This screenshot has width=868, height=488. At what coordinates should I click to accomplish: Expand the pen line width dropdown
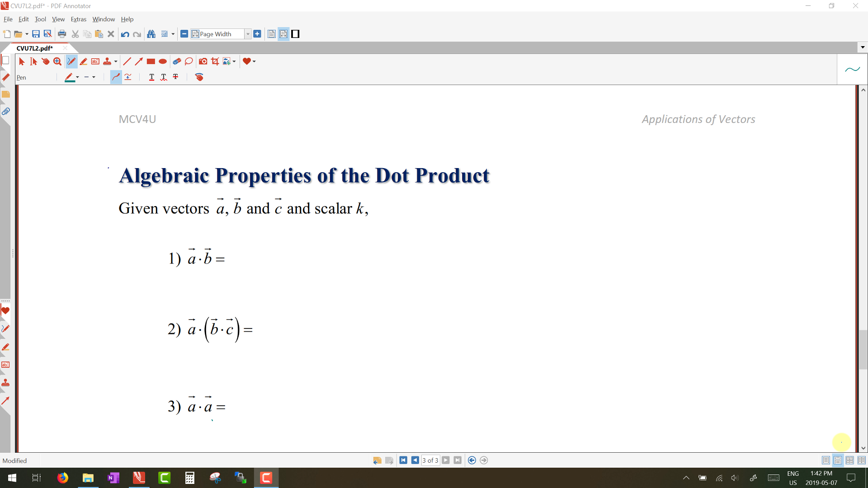(94, 77)
